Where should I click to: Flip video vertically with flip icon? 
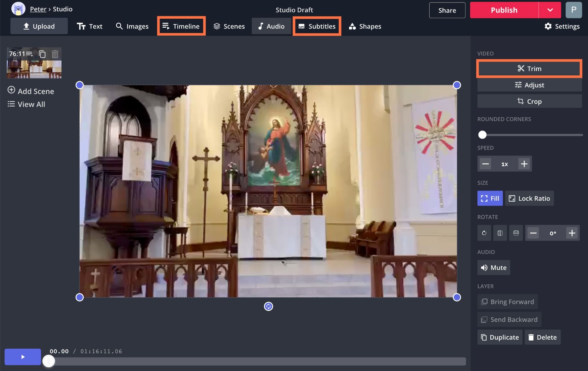click(x=516, y=233)
